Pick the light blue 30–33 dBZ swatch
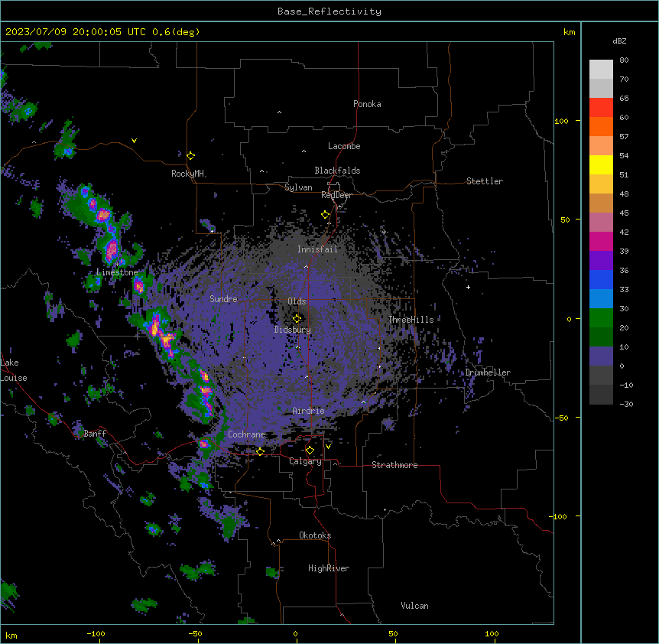 601,299
